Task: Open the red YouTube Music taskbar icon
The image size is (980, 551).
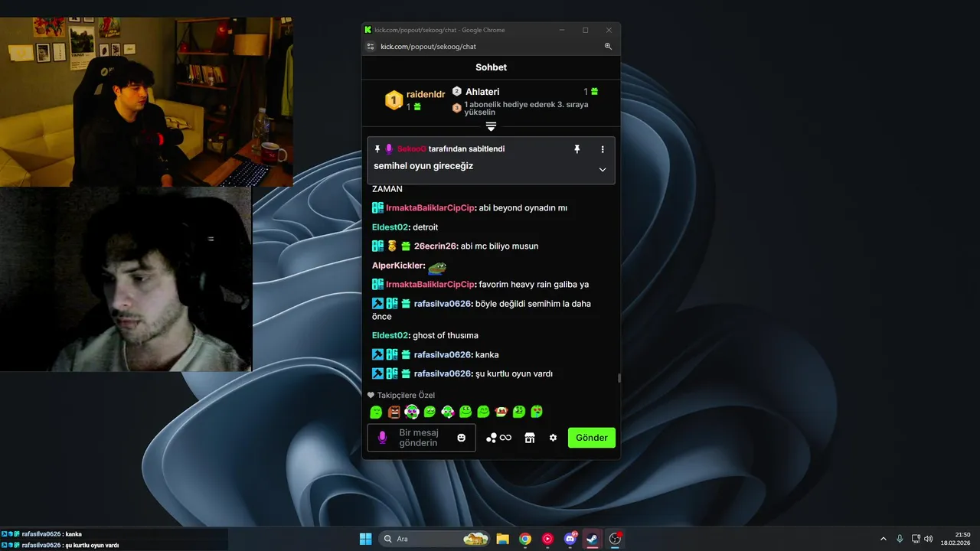Action: 547,539
